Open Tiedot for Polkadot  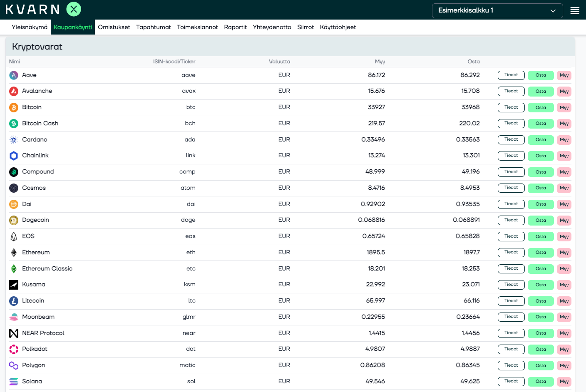click(511, 349)
